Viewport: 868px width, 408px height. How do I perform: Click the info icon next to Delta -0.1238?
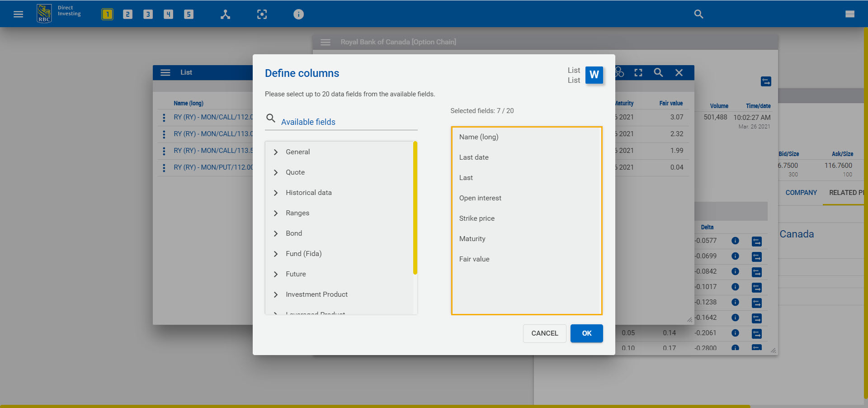(735, 303)
